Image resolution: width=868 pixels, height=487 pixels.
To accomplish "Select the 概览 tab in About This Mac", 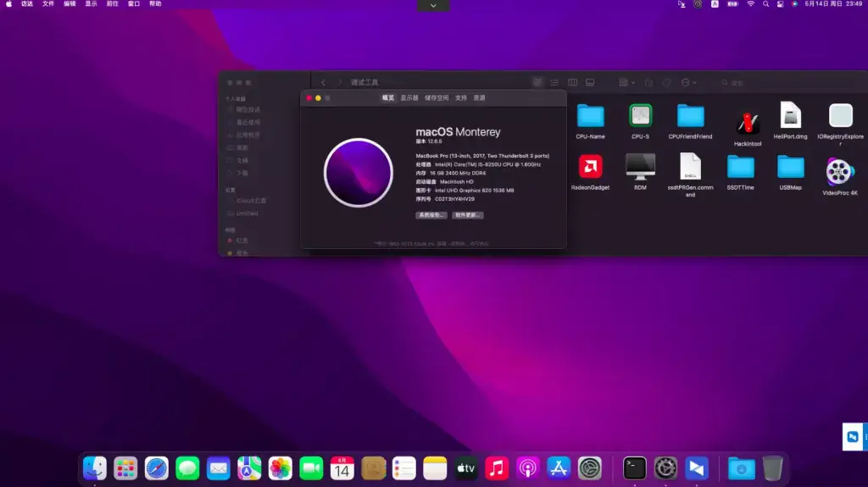I will (x=388, y=98).
